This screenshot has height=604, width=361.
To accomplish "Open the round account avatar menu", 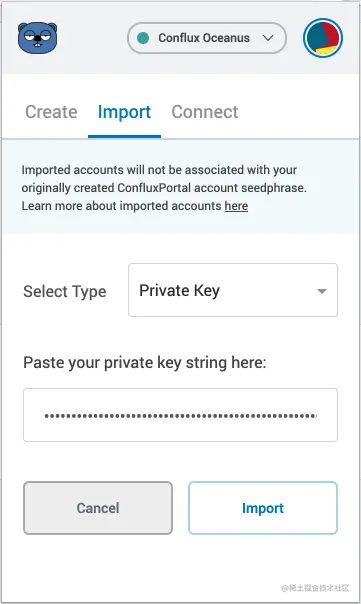I will click(322, 38).
